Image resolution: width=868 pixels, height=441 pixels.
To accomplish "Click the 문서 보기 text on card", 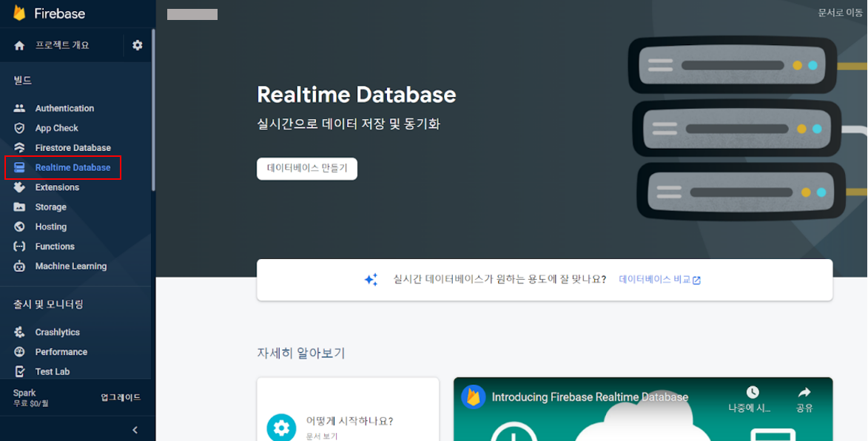I will 322,436.
